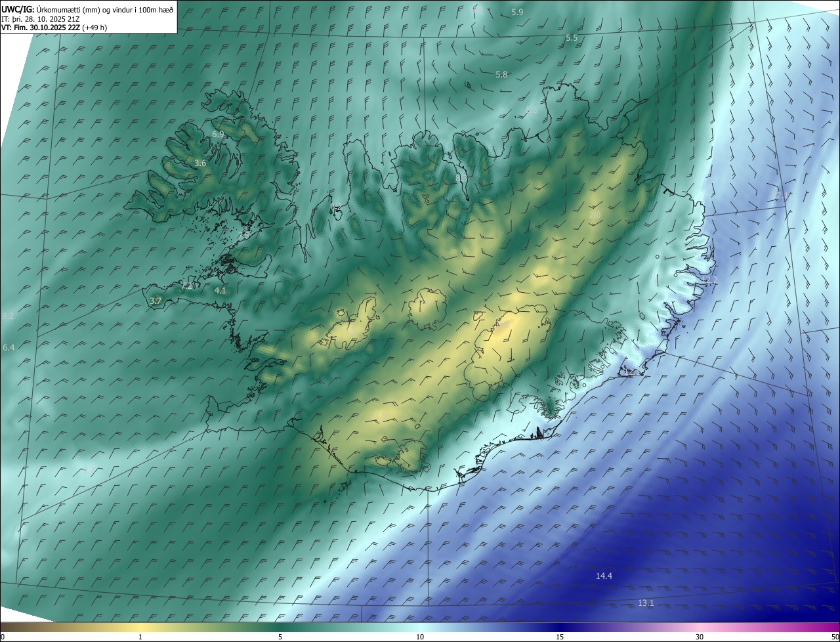This screenshot has height=642, width=840.
Task: Click the 1 tick label on the colour scale
Action: coord(140,637)
